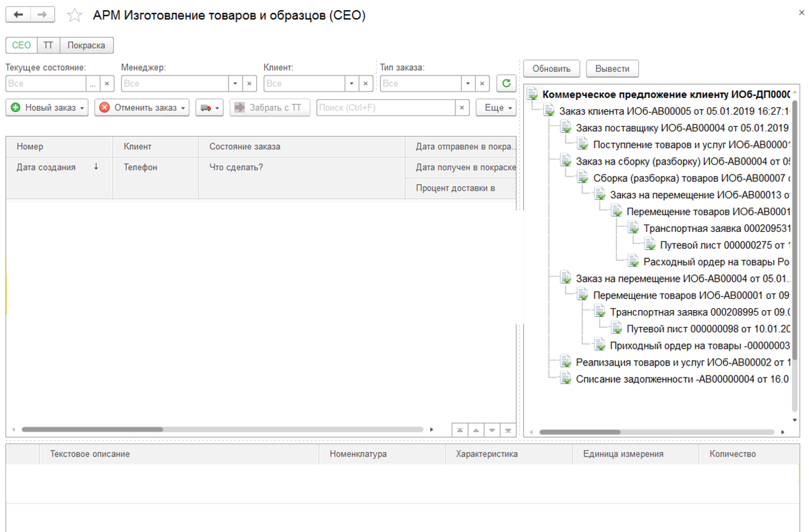
Task: Click the Телефон column header
Action: [156, 177]
